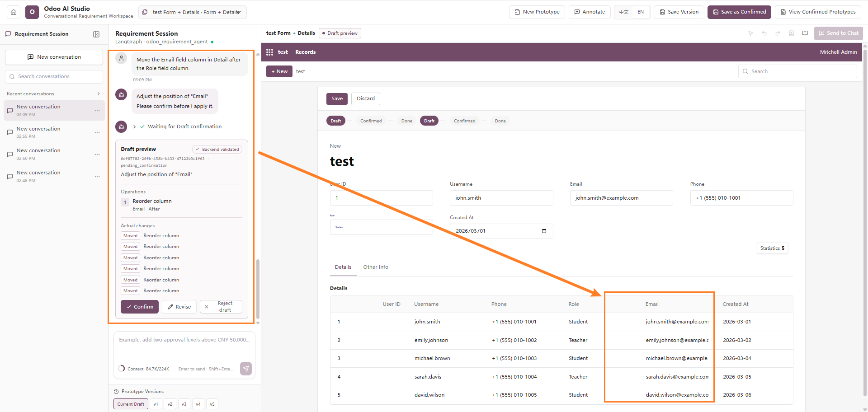Click the New Prototype button
Image resolution: width=868 pixels, height=412 pixels.
[537, 12]
